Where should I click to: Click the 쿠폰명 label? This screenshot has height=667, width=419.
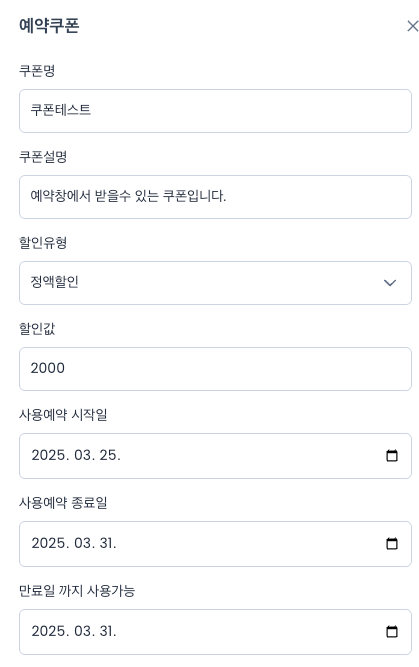(37, 70)
